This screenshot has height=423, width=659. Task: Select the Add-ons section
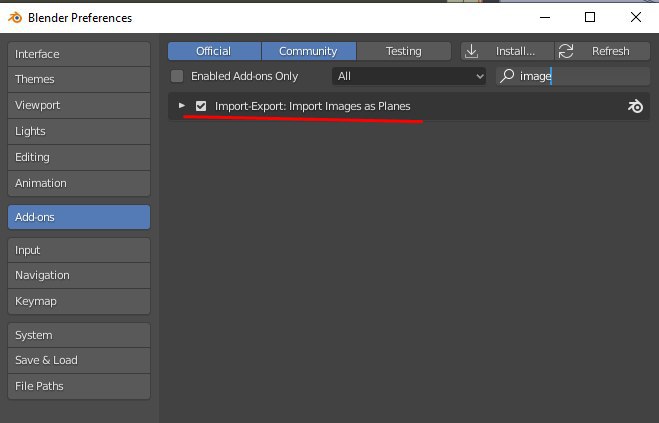(x=79, y=217)
